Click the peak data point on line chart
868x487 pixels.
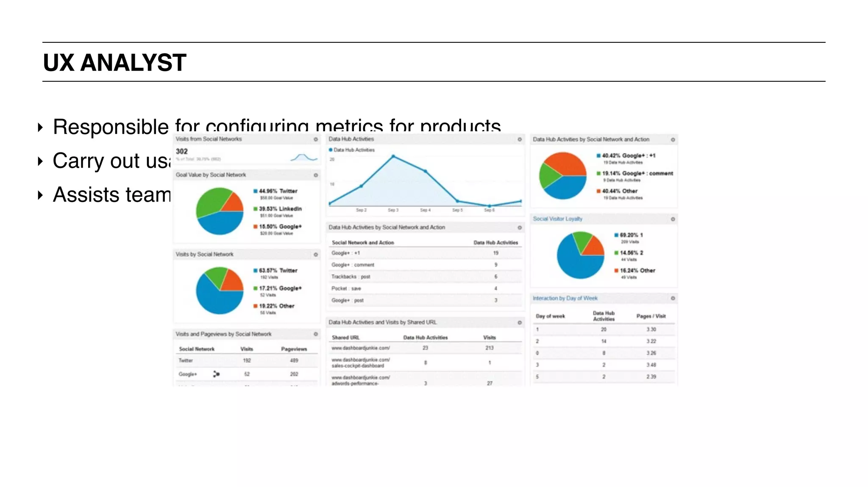[x=393, y=156]
